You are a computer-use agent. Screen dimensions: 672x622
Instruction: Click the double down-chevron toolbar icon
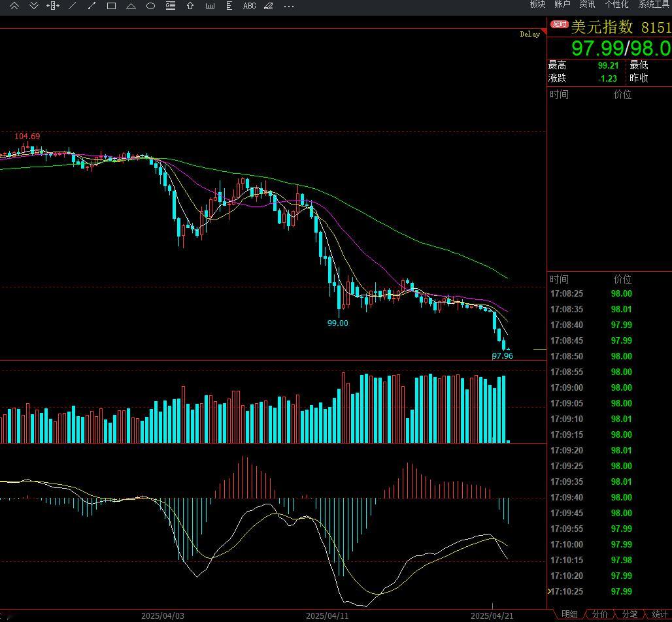pyautogui.click(x=34, y=6)
